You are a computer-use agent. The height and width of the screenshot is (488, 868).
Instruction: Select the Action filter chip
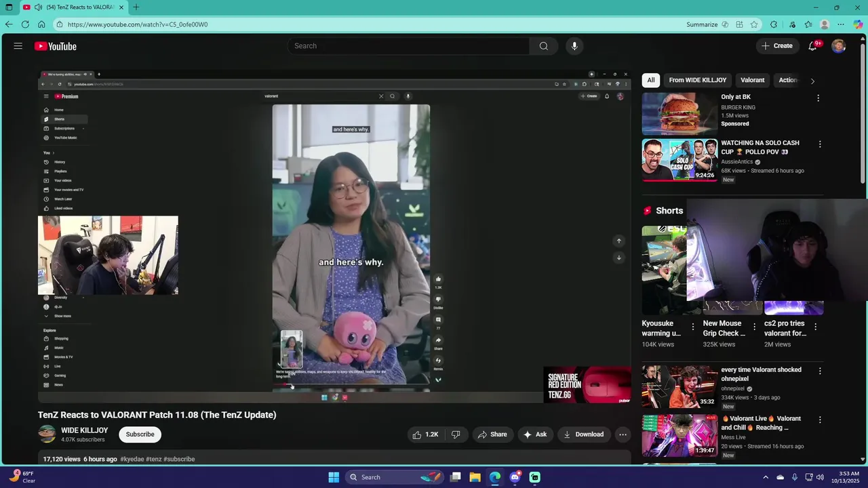pos(787,80)
